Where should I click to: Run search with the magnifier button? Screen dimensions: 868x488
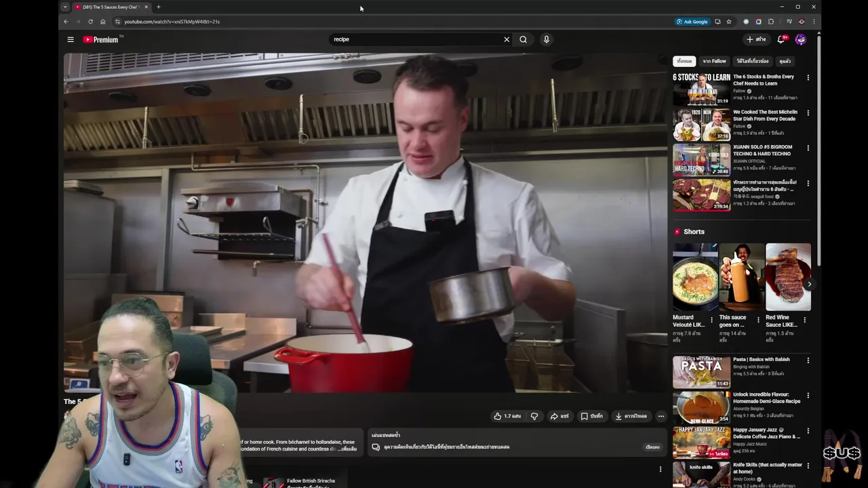tap(523, 39)
